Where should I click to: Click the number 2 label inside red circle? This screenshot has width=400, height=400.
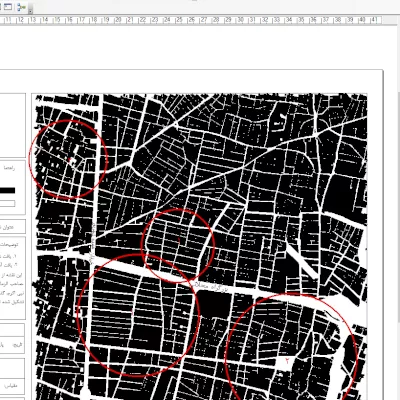pos(287,361)
